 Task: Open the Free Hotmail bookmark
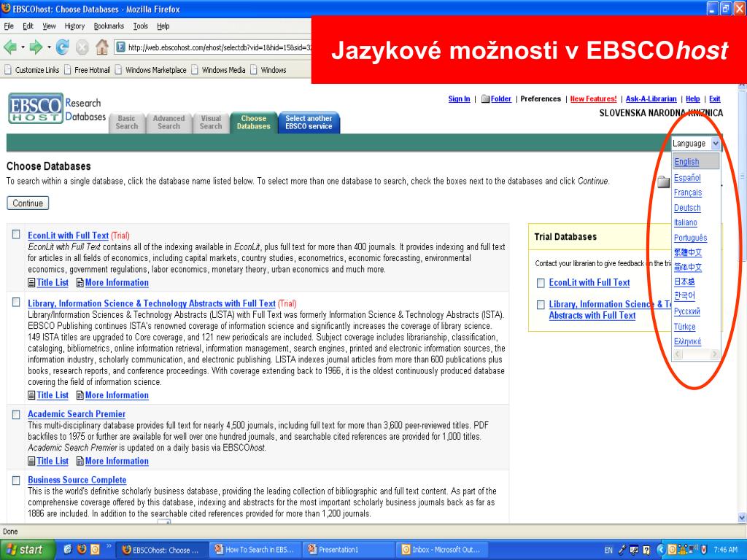pos(88,70)
